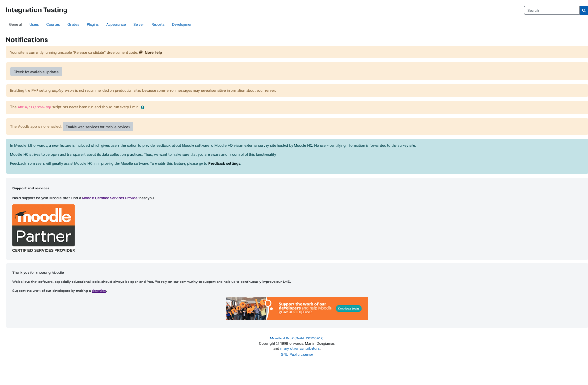Screen dimensions: 588x385
Task: Click the Notifications heading
Action: tap(27, 40)
